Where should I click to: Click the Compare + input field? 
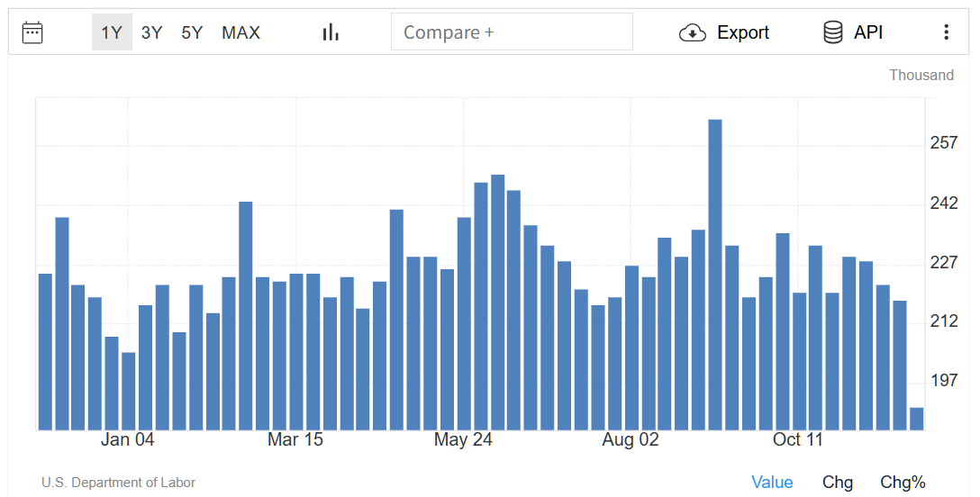(x=511, y=32)
